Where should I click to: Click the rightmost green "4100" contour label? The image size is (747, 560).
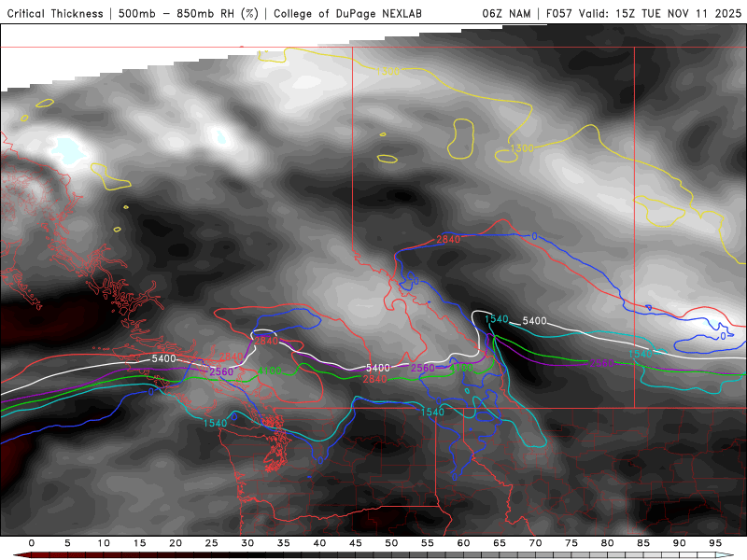(461, 368)
